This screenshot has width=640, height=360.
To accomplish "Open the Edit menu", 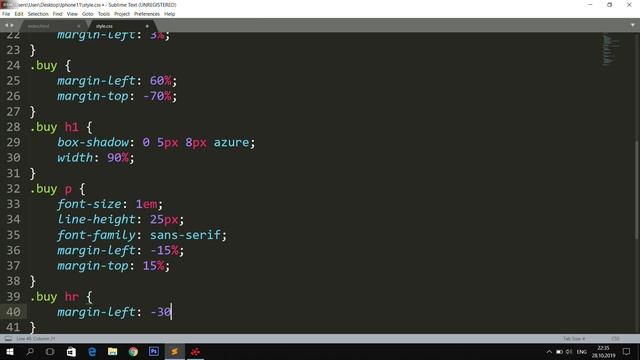I will (19, 14).
